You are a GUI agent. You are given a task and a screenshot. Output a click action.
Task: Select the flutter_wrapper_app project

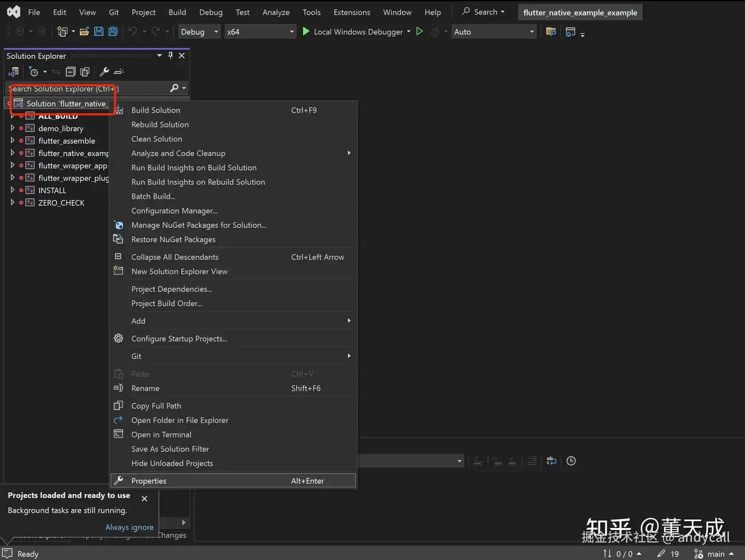click(72, 166)
